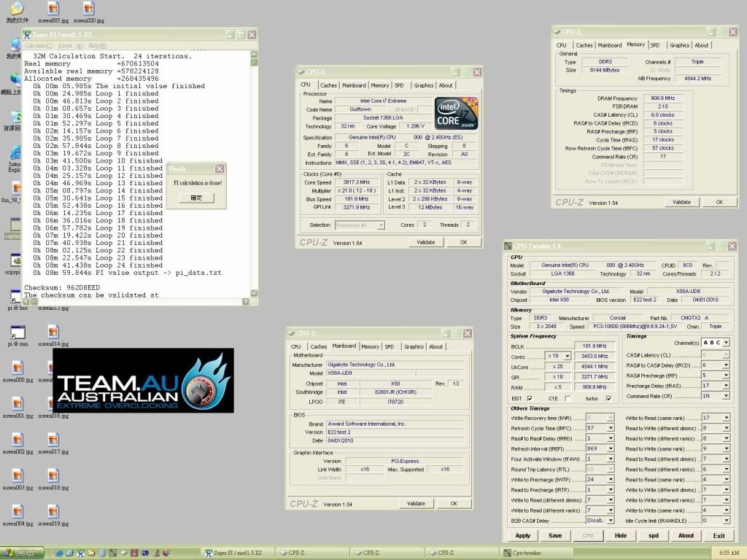Click Apply in CPU-Tweaker
The height and width of the screenshot is (560, 747).
(x=522, y=536)
